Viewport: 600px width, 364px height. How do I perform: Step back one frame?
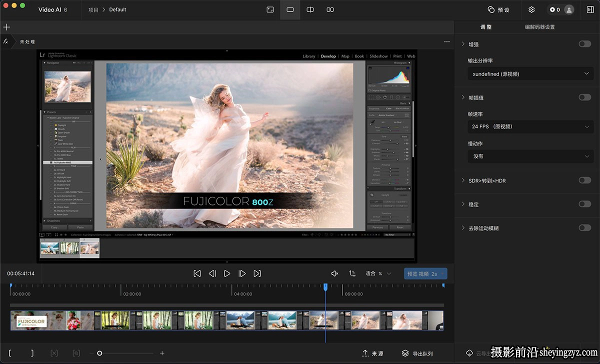212,273
